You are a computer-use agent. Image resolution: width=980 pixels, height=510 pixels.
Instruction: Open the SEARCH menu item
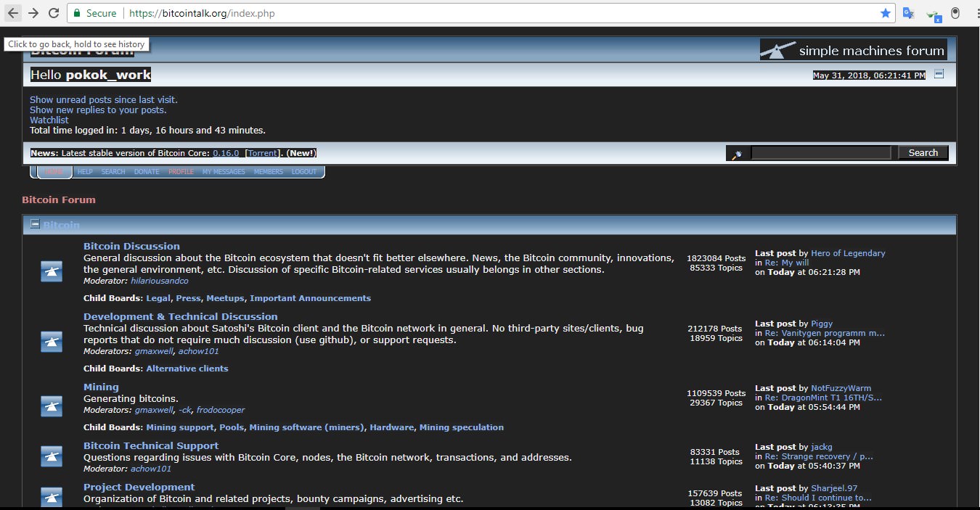[113, 172]
